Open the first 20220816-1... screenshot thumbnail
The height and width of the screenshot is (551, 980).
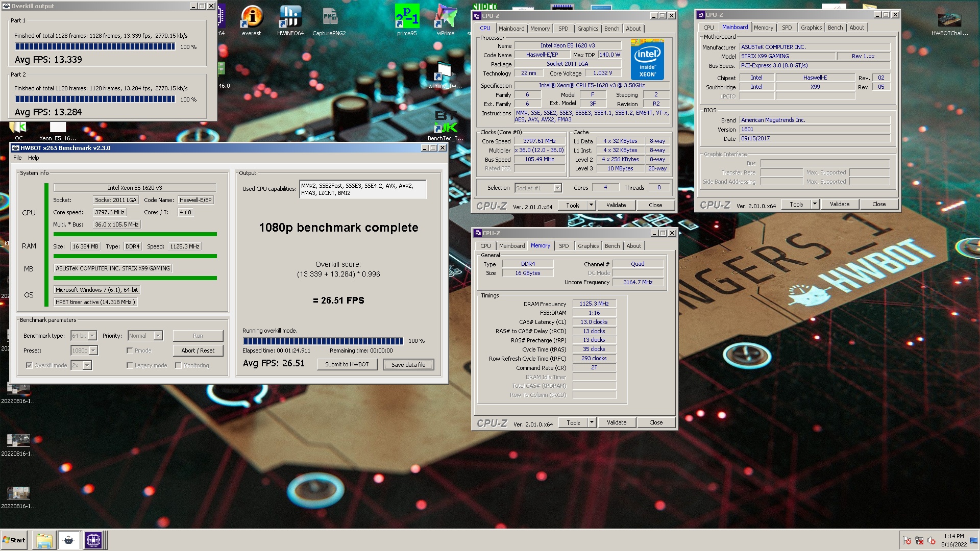[18, 393]
